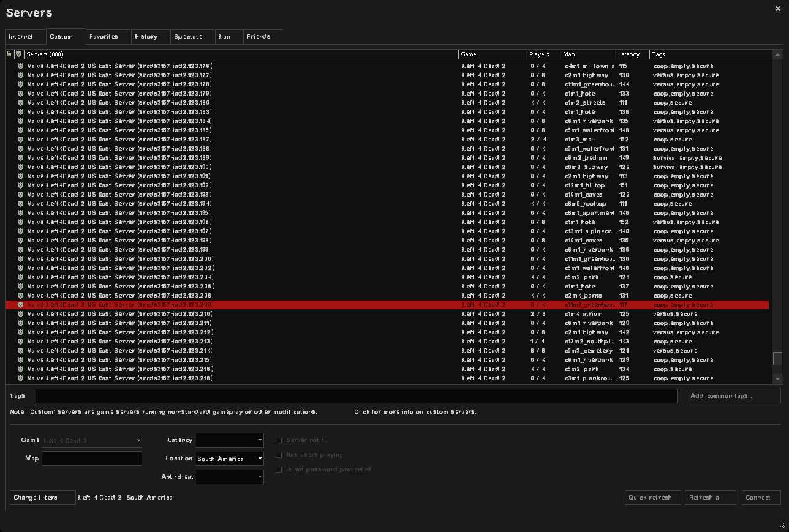Click the scrollbar up arrow
Screen dimensions: 789x532
(x=778, y=54)
